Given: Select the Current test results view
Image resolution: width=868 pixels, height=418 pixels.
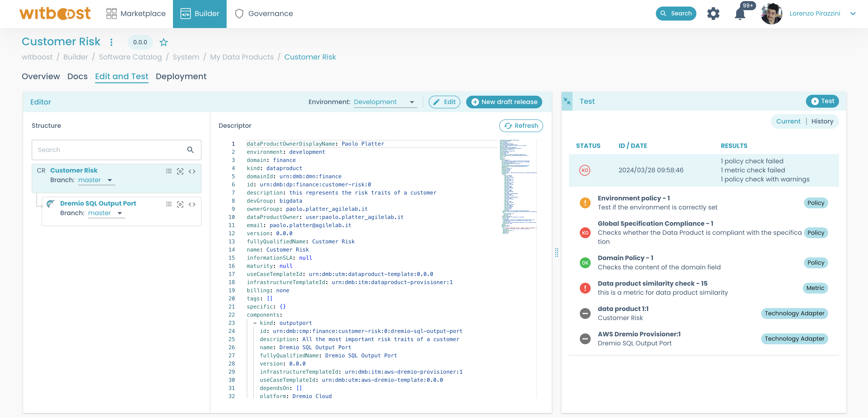Looking at the screenshot, I should point(788,121).
